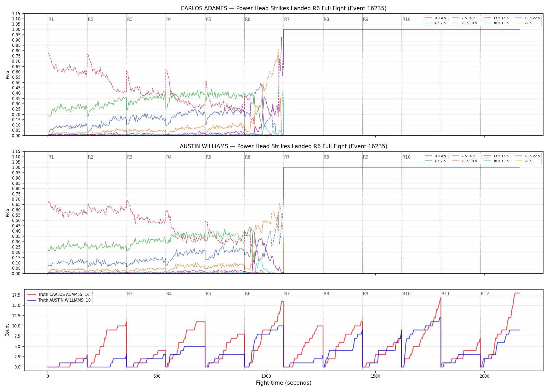Select '7.5-10.5' legend entry in Austin Williams chart
Screen dimensions: 549x392
(464, 156)
